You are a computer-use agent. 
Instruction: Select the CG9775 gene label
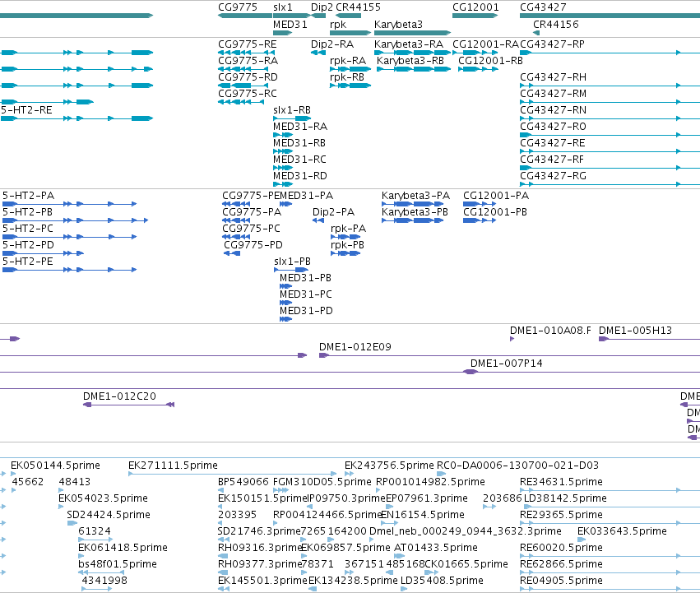tap(238, 7)
